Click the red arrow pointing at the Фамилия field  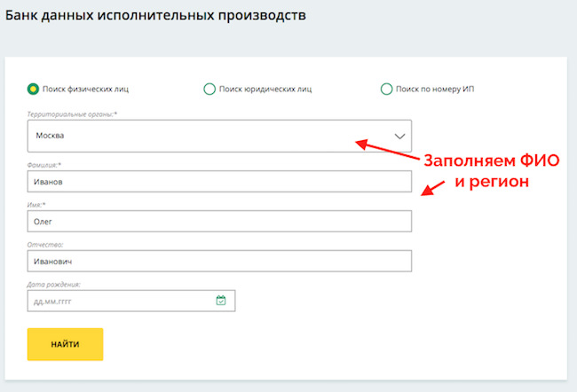coord(433,188)
